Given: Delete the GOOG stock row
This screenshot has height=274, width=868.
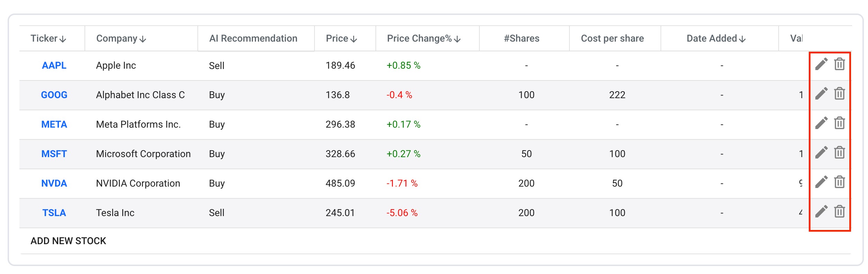Looking at the screenshot, I should tap(839, 94).
